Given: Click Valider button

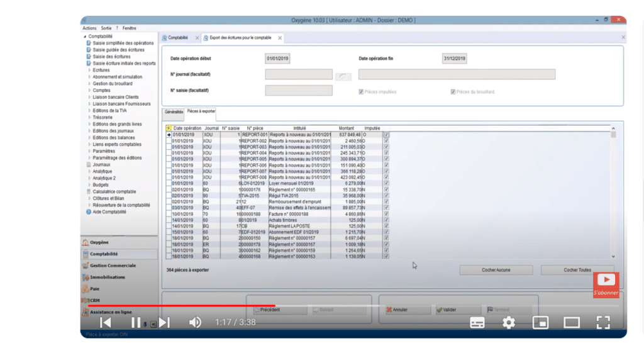Looking at the screenshot, I should (x=458, y=310).
